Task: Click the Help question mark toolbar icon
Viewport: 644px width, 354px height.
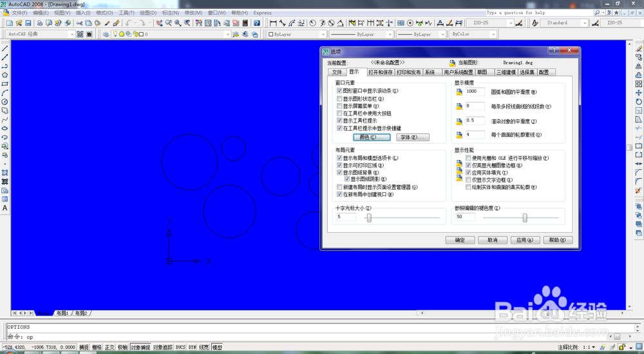Action: coord(257,23)
